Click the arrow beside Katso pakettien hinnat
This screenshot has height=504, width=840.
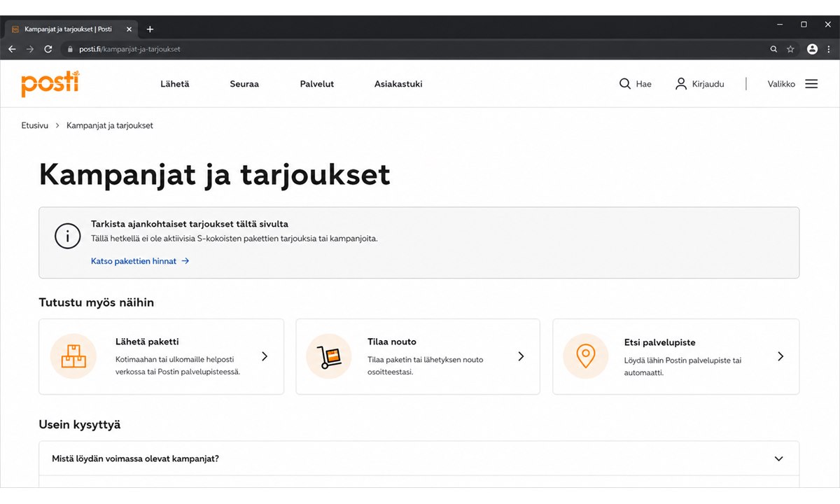185,261
